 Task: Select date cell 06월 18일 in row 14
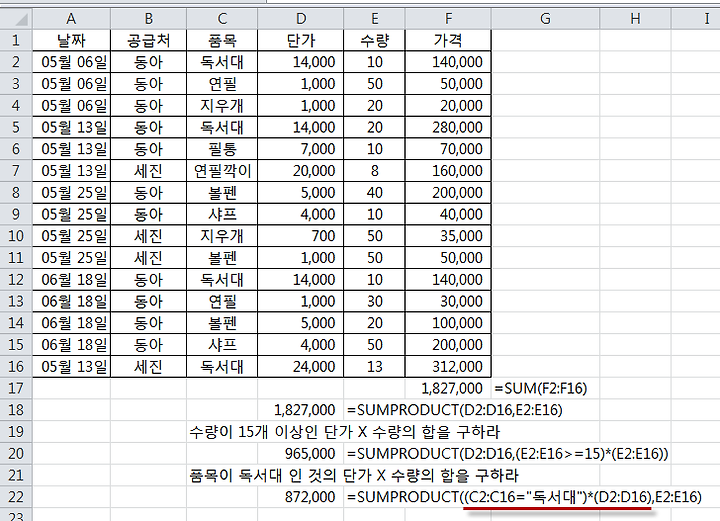point(71,323)
